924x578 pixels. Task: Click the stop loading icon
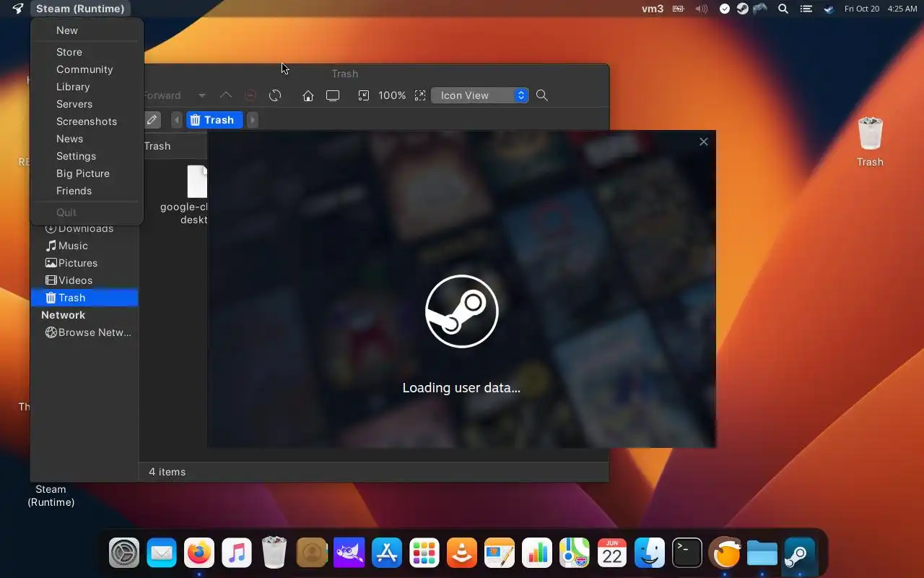(250, 95)
